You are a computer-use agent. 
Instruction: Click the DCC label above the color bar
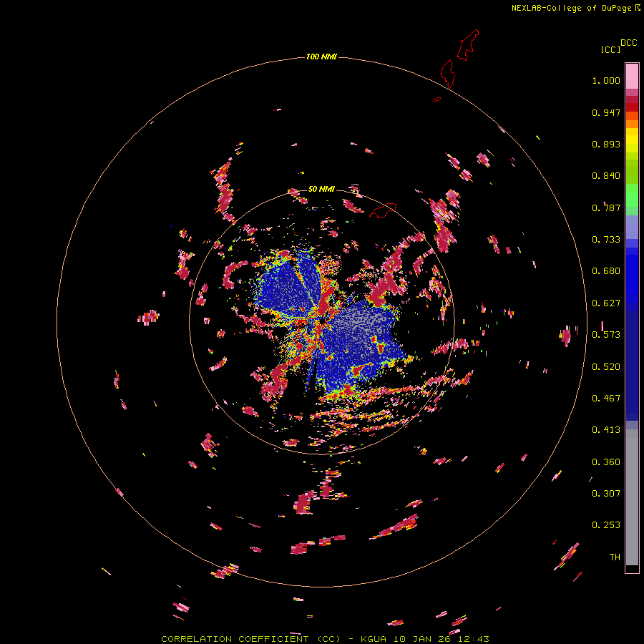(628, 43)
